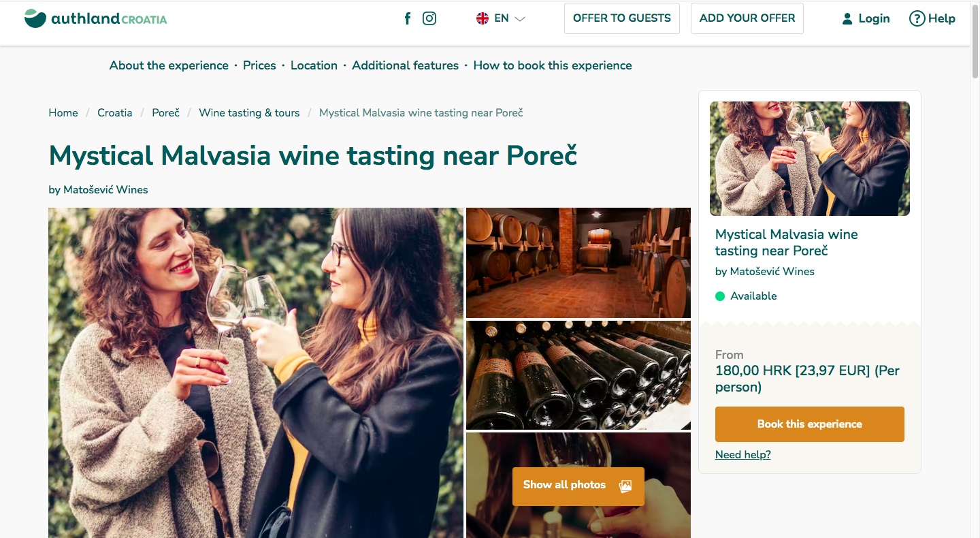Open the wine cellar barrels photo
Image resolution: width=980 pixels, height=538 pixels.
pos(578,262)
